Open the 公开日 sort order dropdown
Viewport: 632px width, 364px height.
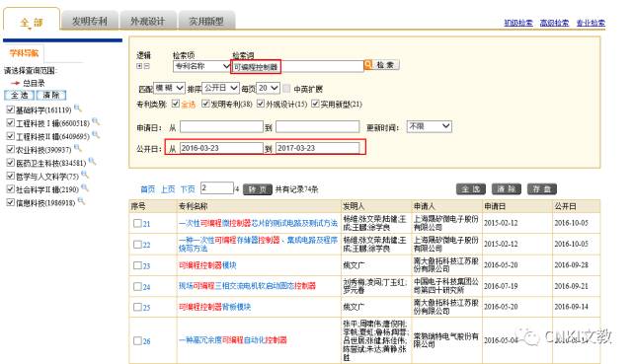(x=220, y=88)
